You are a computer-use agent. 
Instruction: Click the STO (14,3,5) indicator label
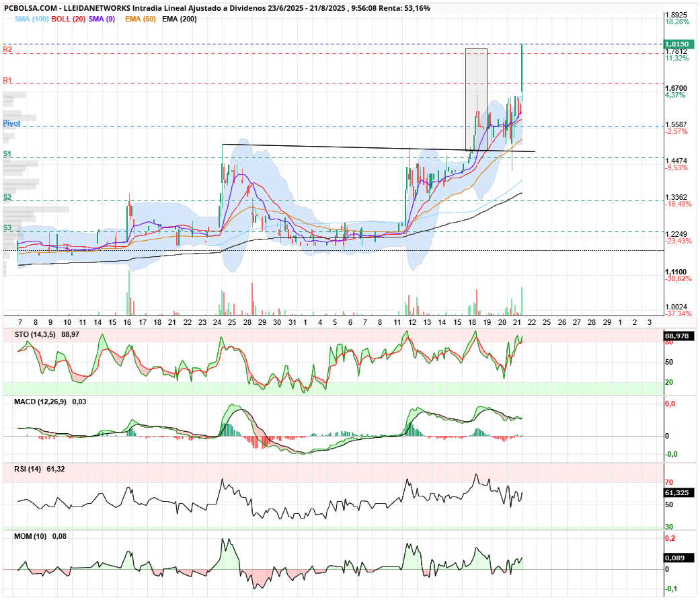[x=35, y=335]
